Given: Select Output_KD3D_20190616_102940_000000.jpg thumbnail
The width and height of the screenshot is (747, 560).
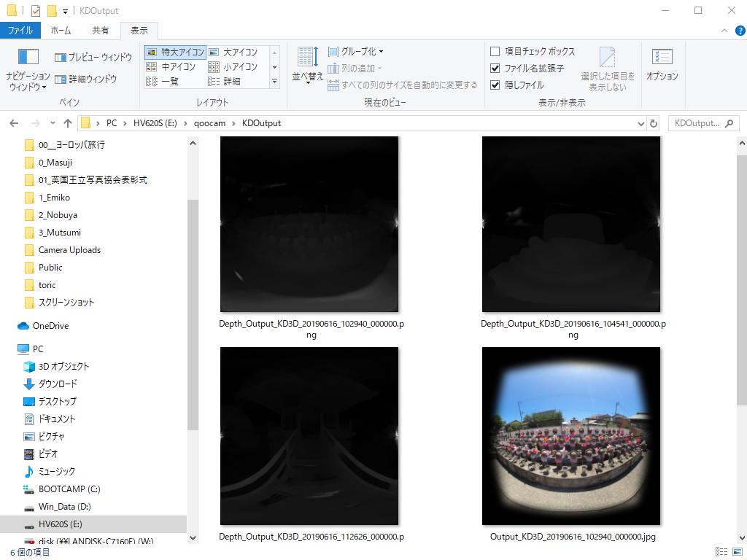Looking at the screenshot, I should tap(571, 436).
